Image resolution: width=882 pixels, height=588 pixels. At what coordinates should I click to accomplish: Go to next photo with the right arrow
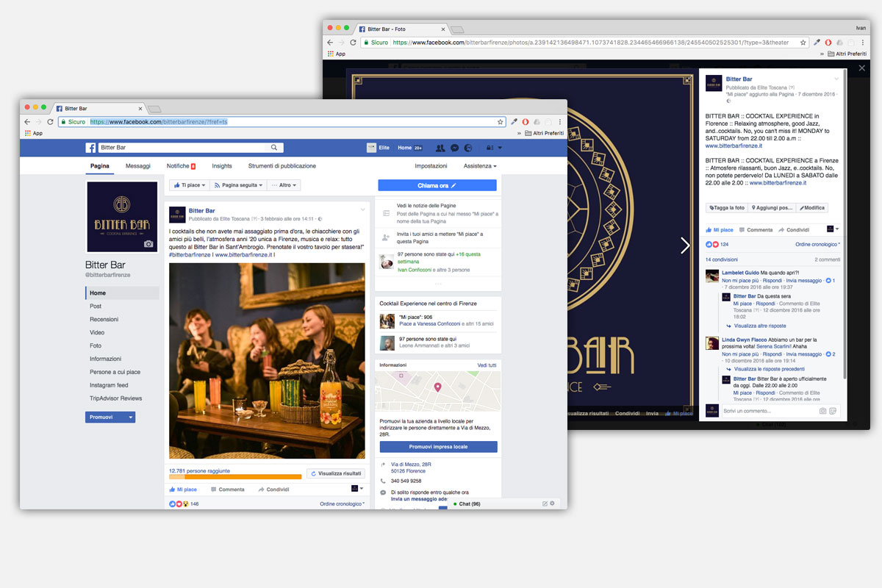[x=685, y=245]
